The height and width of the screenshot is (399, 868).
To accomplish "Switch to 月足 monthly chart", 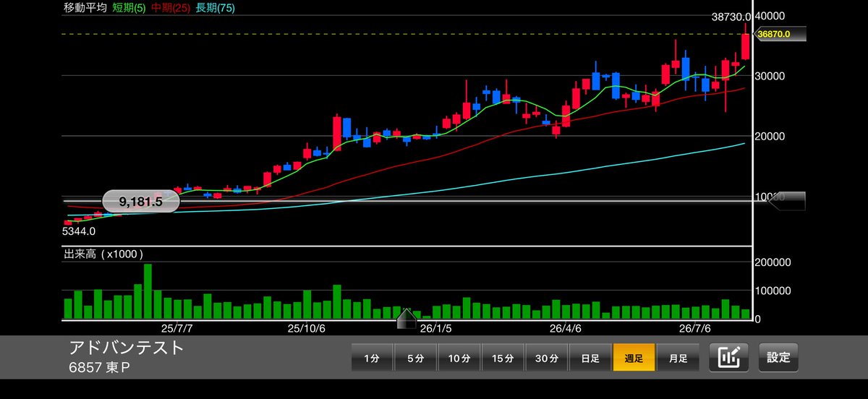I will 678,358.
